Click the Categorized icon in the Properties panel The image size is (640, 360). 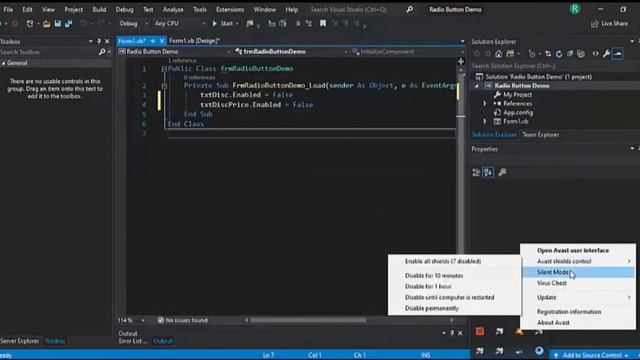476,172
